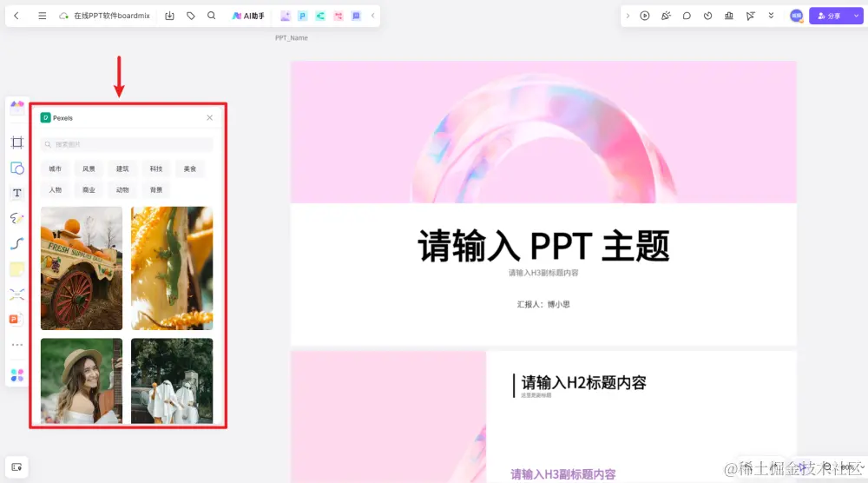Image resolution: width=868 pixels, height=483 pixels.
Task: Click the cursor tracking icon
Action: pyautogui.click(x=750, y=16)
